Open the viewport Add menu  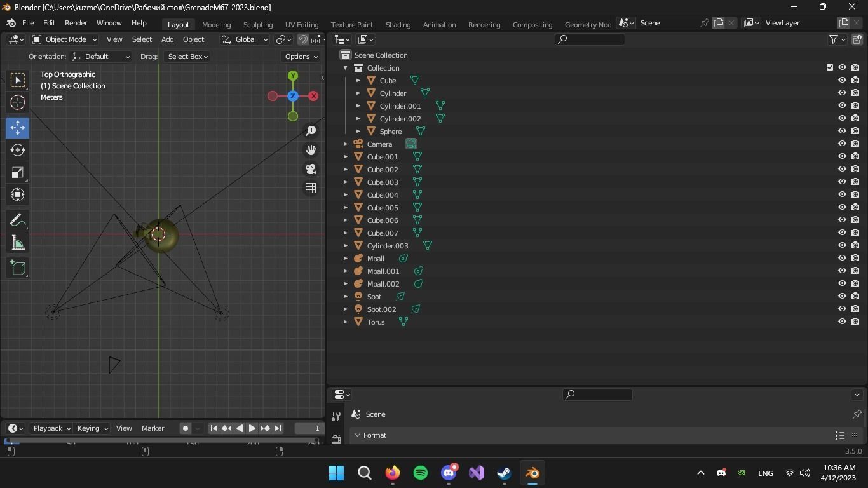click(167, 39)
